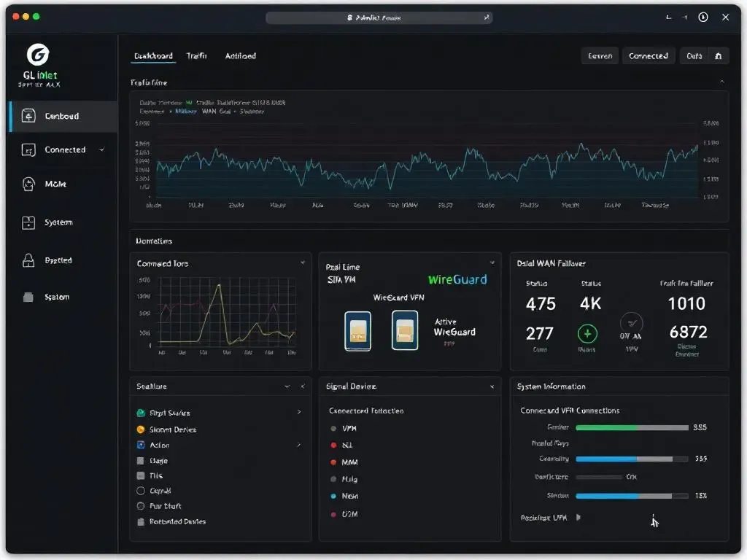The width and height of the screenshot is (747, 560).
Task: Click the Active WireGuard label
Action: pyautogui.click(x=454, y=327)
